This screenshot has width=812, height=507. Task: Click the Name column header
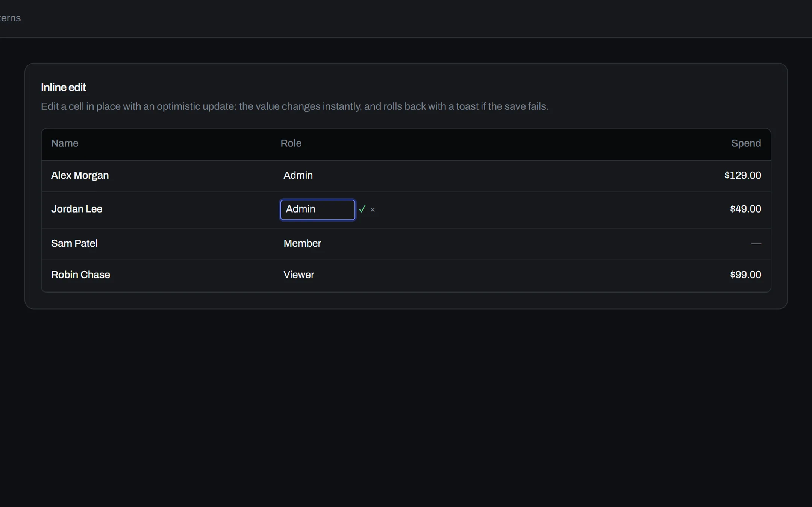pyautogui.click(x=65, y=143)
